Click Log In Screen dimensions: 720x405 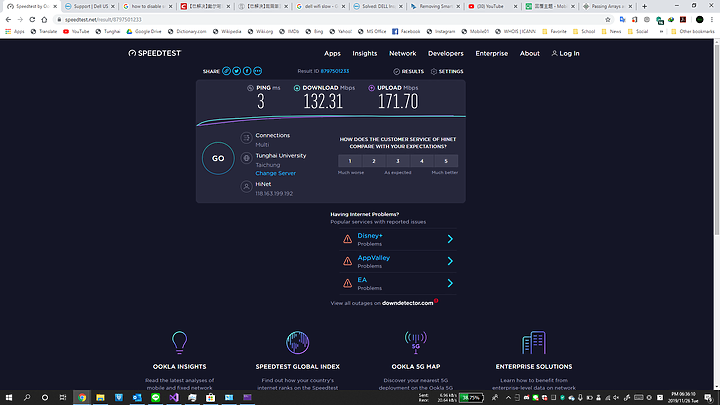[x=565, y=53]
